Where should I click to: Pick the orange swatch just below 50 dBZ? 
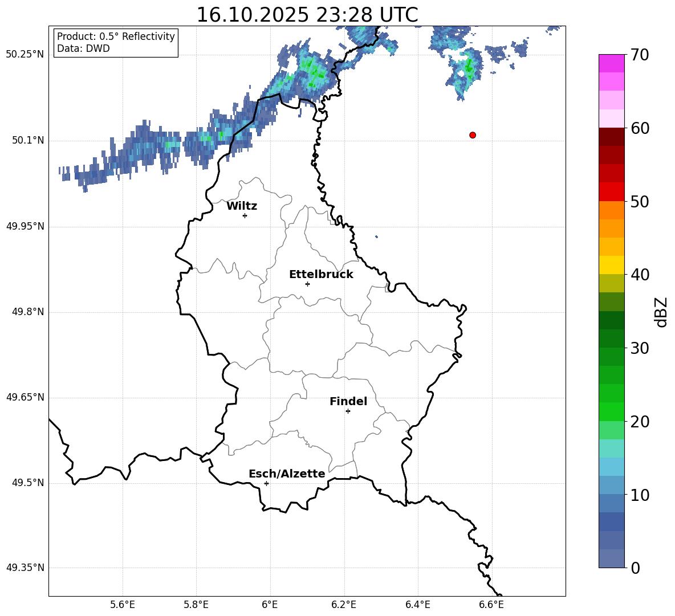611,210
